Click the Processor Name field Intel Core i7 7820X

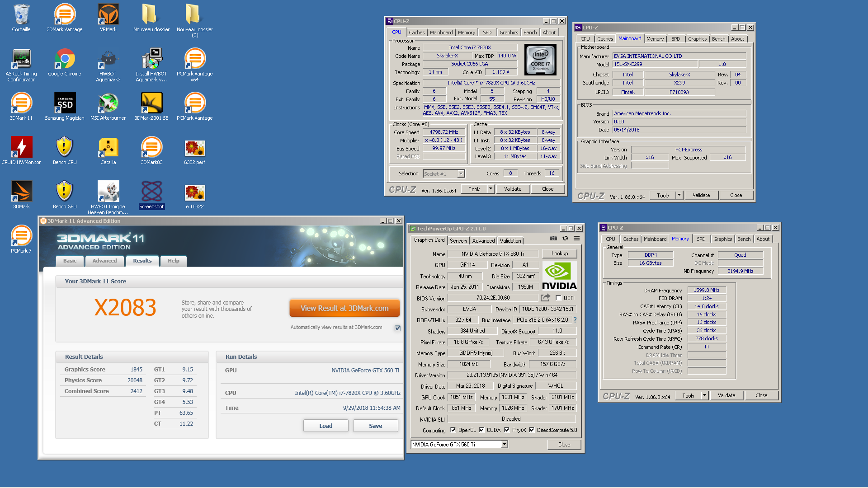pos(470,47)
